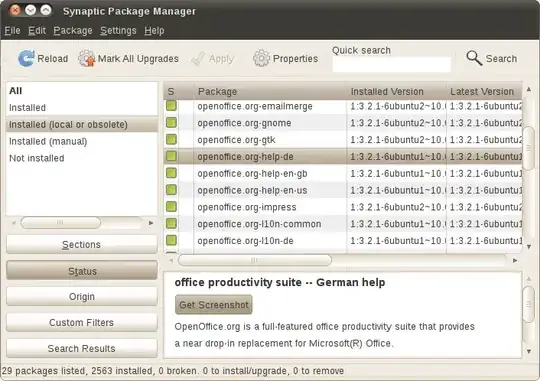Viewport: 540px width, 381px height.
Task: Click down arrow of description pane scrollbar
Action: (529, 351)
